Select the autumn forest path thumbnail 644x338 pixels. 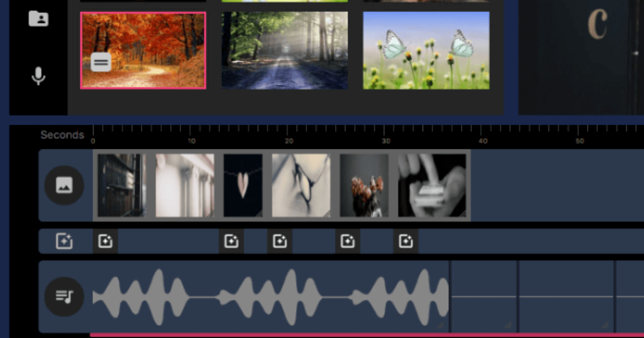143,50
